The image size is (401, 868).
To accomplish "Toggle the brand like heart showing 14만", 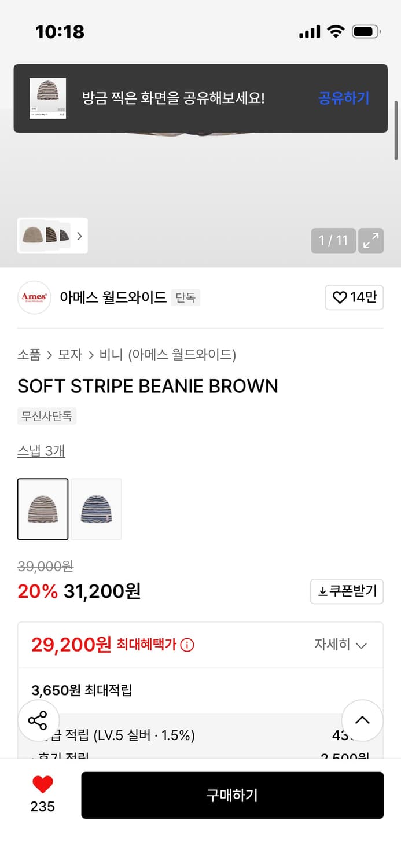I will point(354,297).
